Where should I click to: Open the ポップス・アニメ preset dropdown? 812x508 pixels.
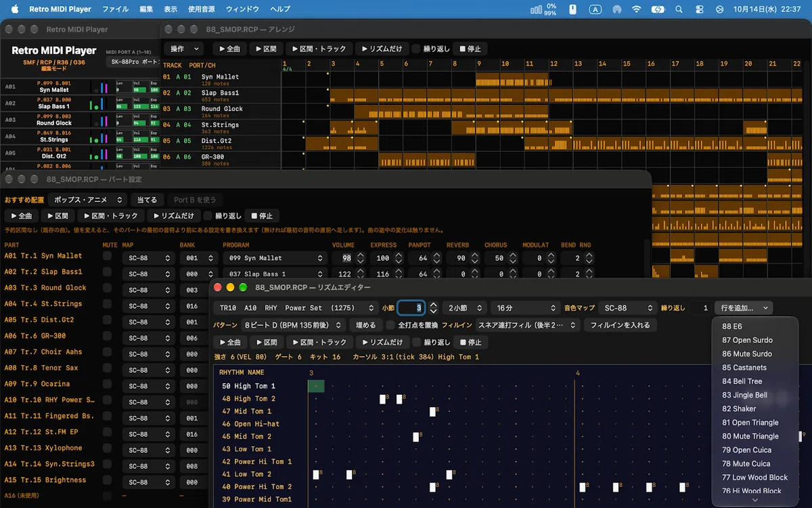click(87, 200)
